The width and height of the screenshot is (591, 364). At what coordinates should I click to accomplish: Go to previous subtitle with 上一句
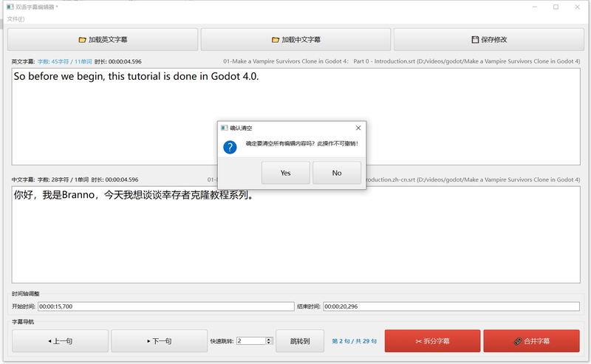60,341
